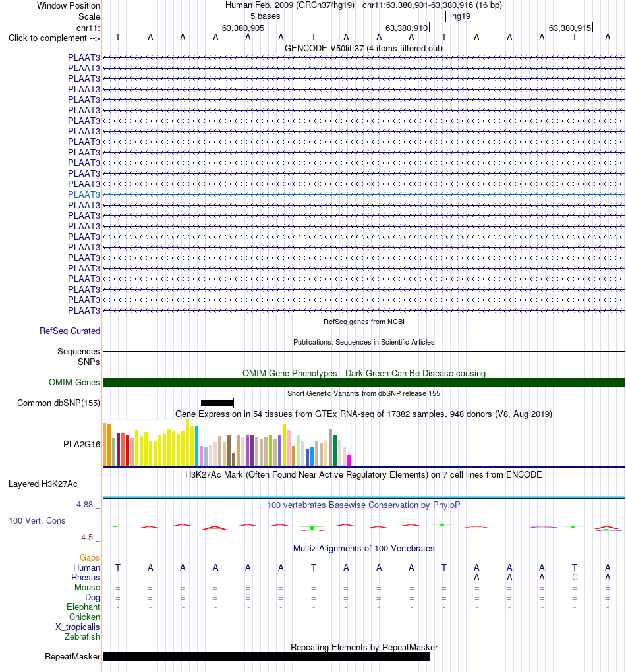This screenshot has height=672, width=626.
Task: Click 'Repeating Elements by RepeatMasker' title
Action: [364, 647]
